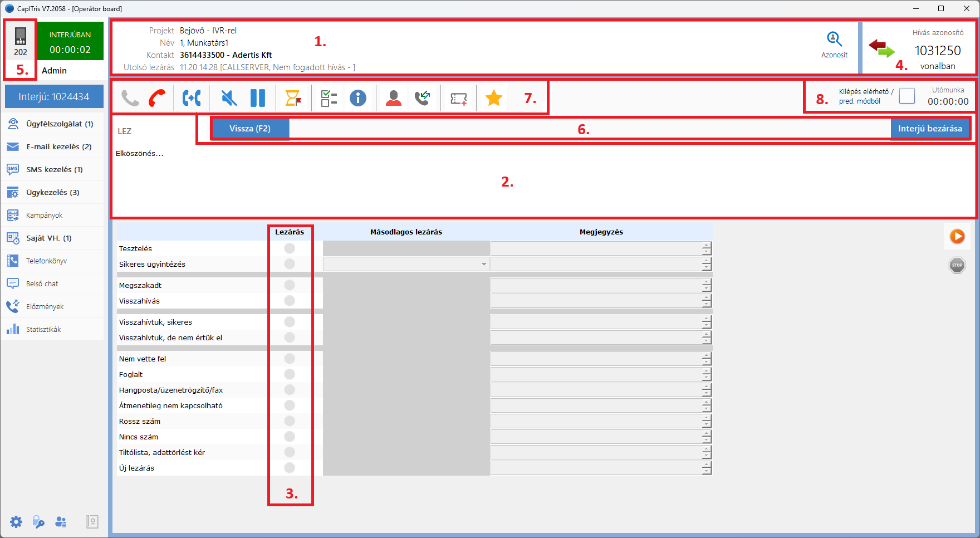Click the blue info icon
This screenshot has height=538, width=980.
coord(358,98)
